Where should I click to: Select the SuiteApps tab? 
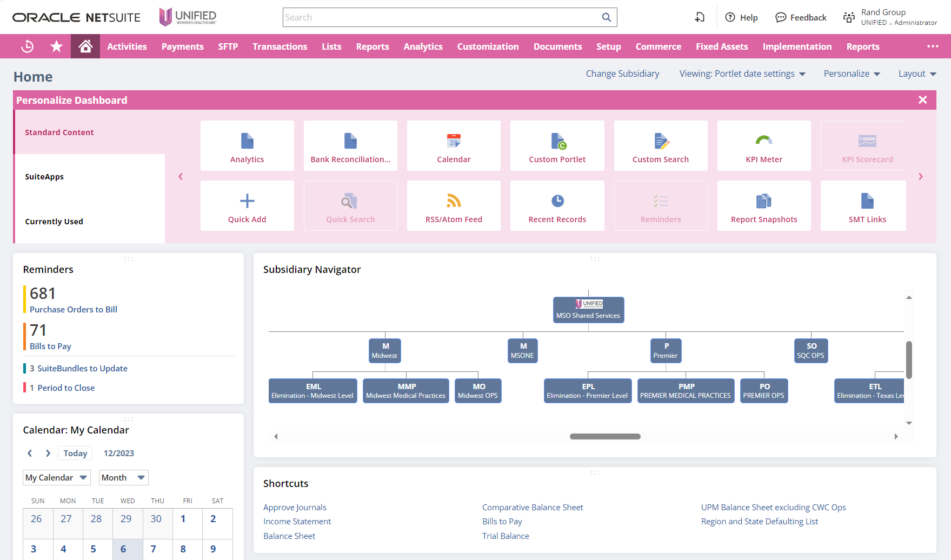[x=44, y=177]
